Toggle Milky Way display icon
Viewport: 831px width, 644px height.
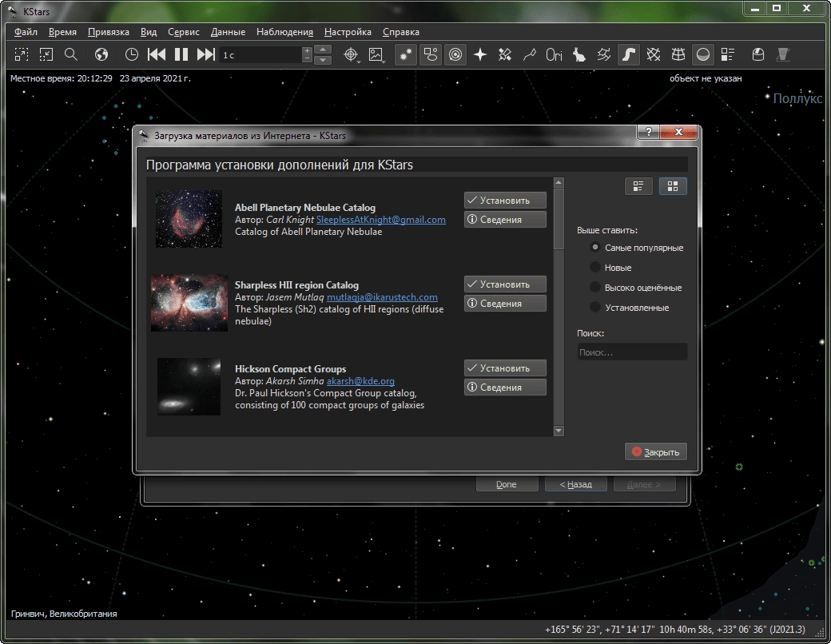pyautogui.click(x=629, y=54)
